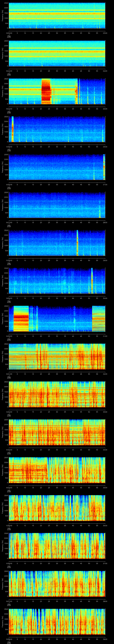The image size is (114, 644).
Task: Click the 23:00 end time label
Action: click(105, 33)
